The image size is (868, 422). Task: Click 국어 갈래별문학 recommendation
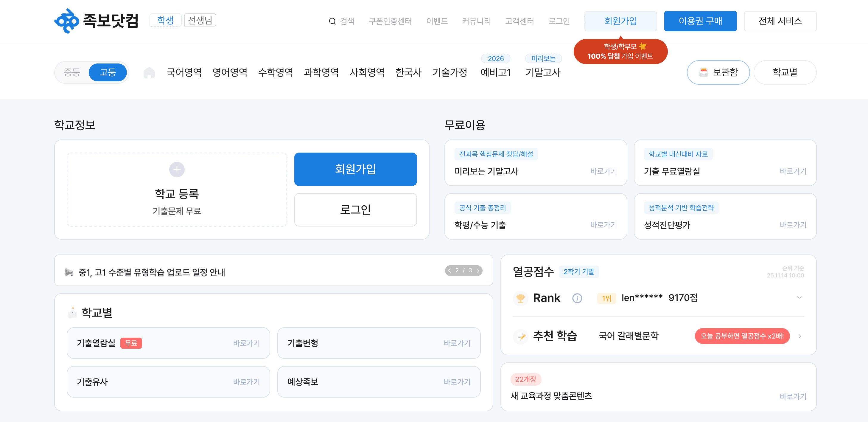[x=628, y=336]
